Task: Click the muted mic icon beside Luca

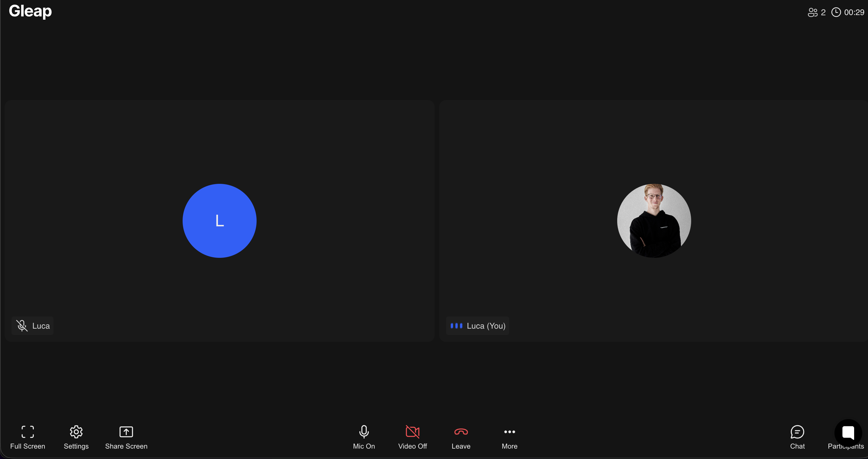Action: point(22,325)
